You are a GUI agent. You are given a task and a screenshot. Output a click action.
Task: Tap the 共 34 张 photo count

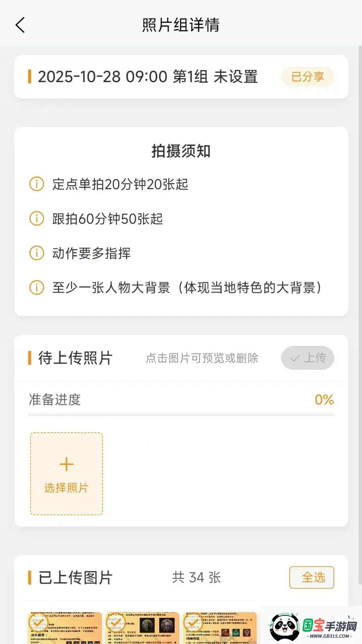[197, 578]
